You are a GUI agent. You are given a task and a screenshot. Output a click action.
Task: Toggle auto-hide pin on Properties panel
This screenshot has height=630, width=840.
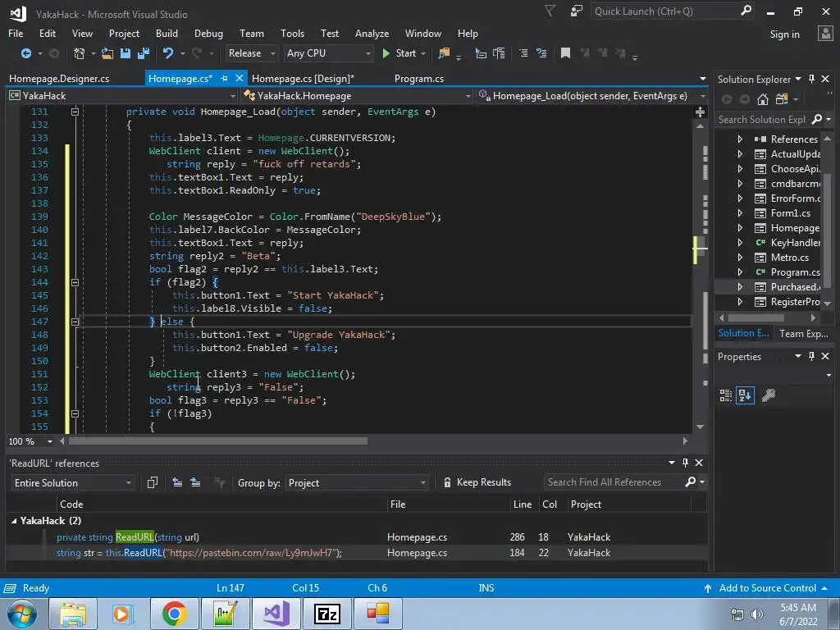coord(811,356)
